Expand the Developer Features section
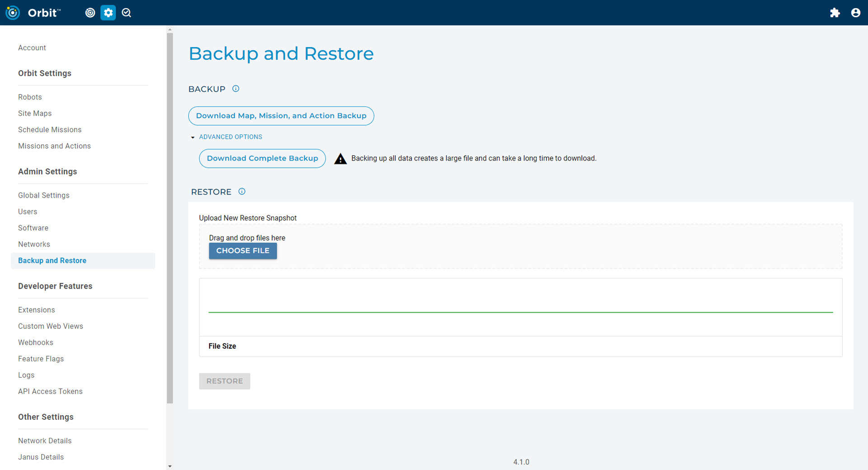This screenshot has height=470, width=868. (55, 286)
